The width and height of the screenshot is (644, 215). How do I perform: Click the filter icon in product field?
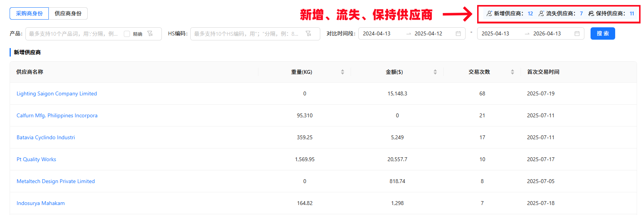click(150, 34)
